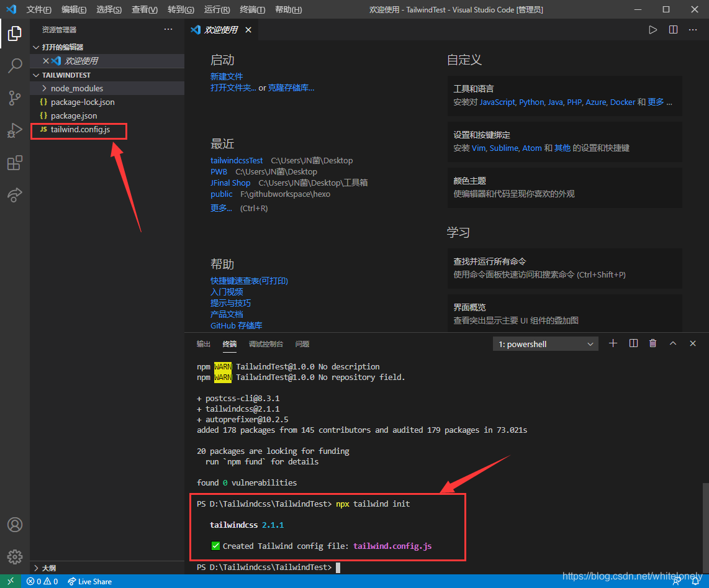This screenshot has height=588, width=709.
Task: Open 快捷键速查表(可打印) help link
Action: pos(249,281)
